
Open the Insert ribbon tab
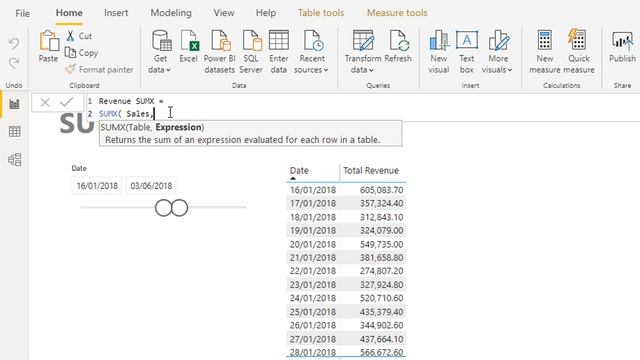click(x=116, y=13)
